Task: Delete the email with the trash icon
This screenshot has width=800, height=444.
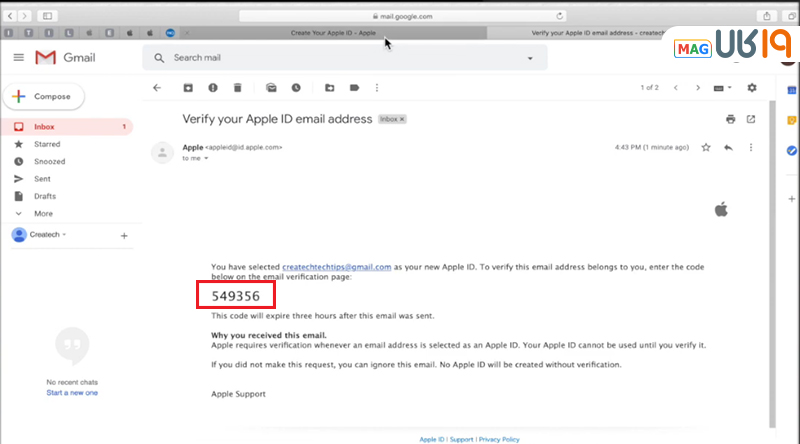Action: tap(239, 88)
